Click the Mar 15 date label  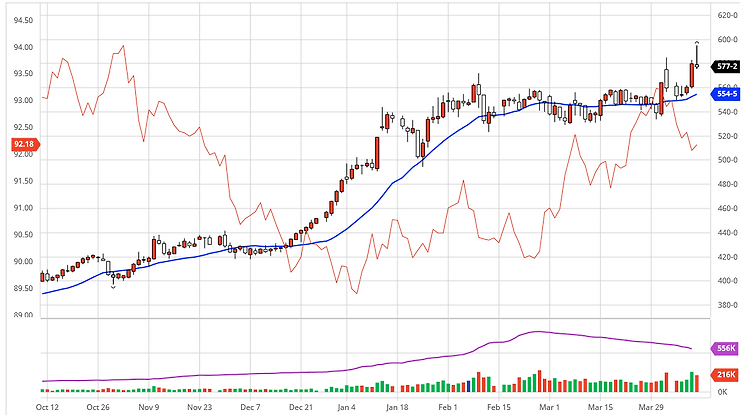600,407
